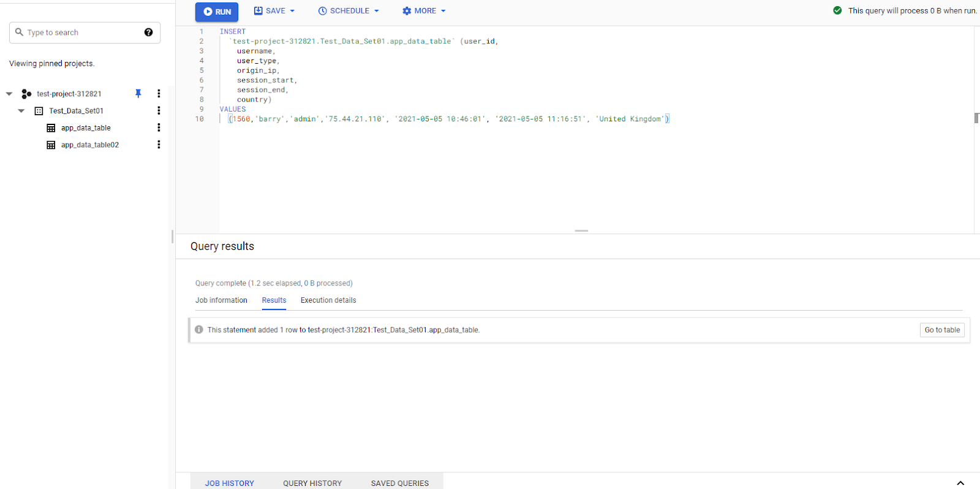This screenshot has height=489, width=980.
Task: Switch to the Execution details tab
Action: coord(328,300)
